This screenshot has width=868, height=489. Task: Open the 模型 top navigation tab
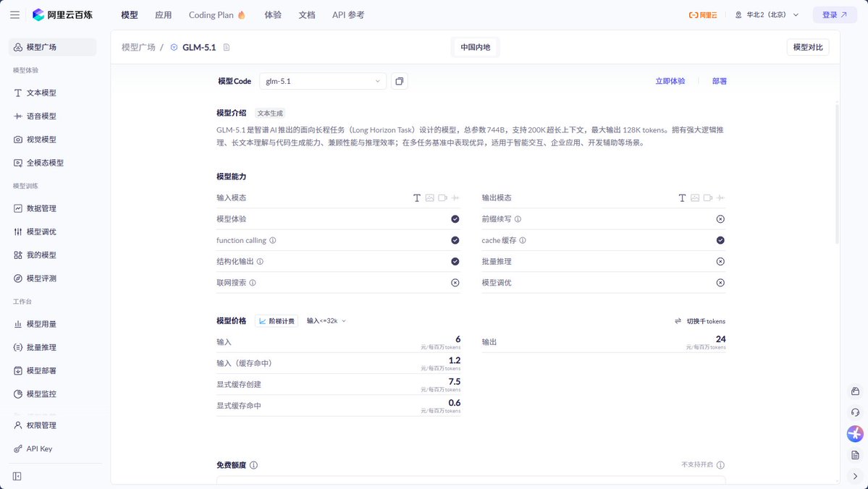[130, 15]
